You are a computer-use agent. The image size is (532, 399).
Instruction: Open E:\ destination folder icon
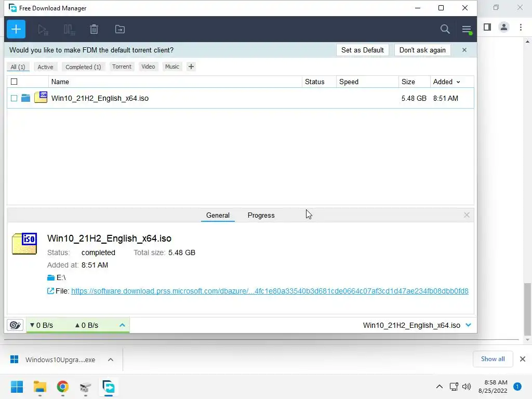[51, 278]
